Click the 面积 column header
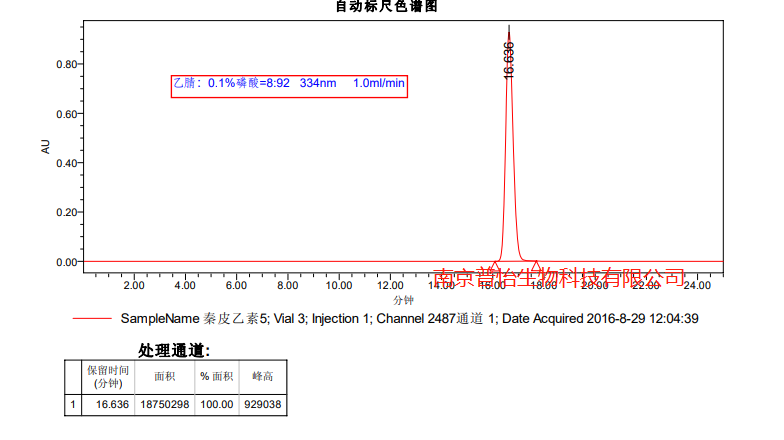 coord(165,376)
